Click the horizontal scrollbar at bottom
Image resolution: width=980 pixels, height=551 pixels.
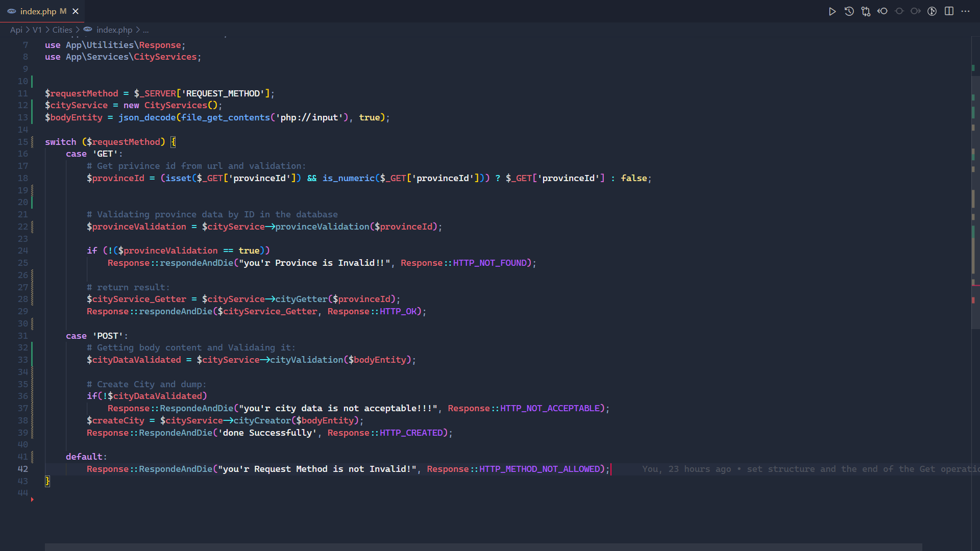483,547
